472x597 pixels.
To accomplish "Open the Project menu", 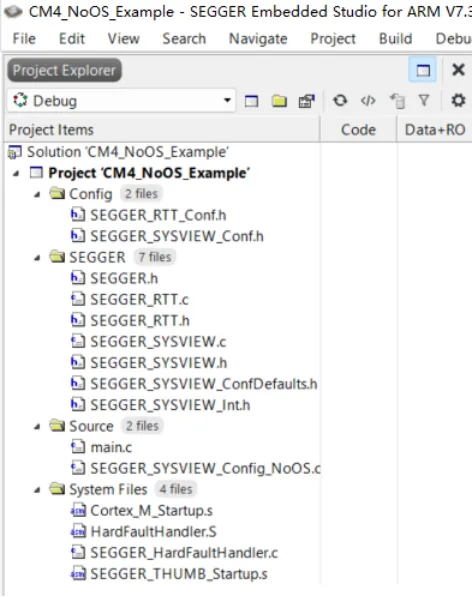I will (333, 38).
